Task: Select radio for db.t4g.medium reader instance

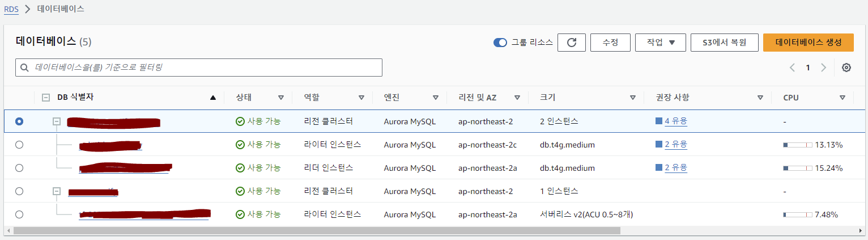Action: (20, 168)
